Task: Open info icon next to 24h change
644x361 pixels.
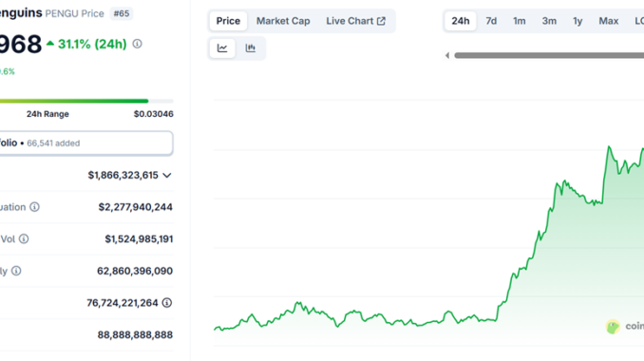Action: click(x=137, y=44)
